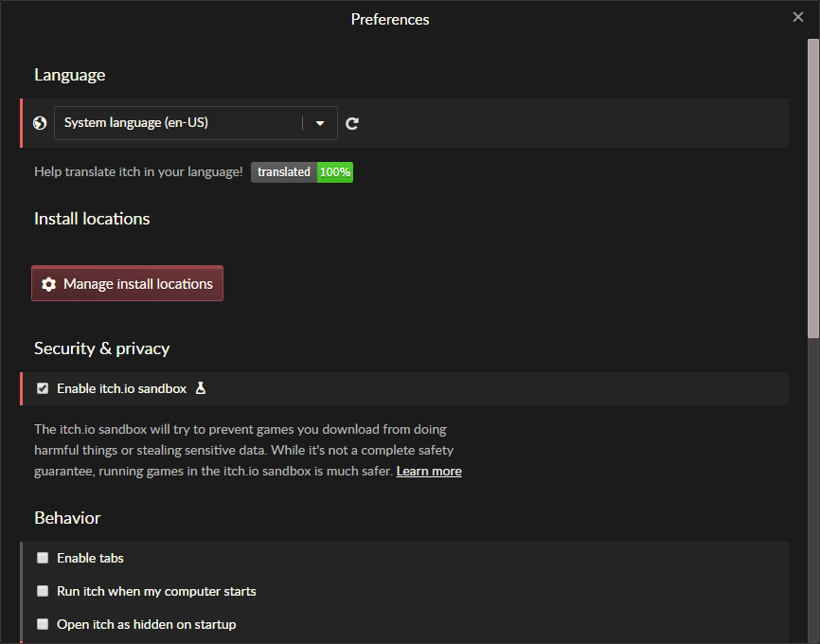Click the translated badge
Image resolution: width=820 pixels, height=644 pixels.
pyautogui.click(x=283, y=171)
